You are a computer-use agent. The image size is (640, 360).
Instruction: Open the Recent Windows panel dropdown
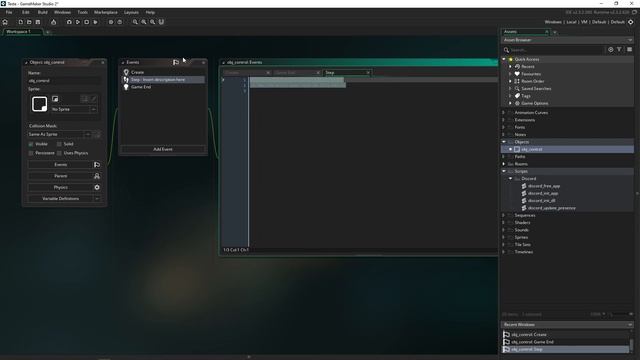pos(630,325)
